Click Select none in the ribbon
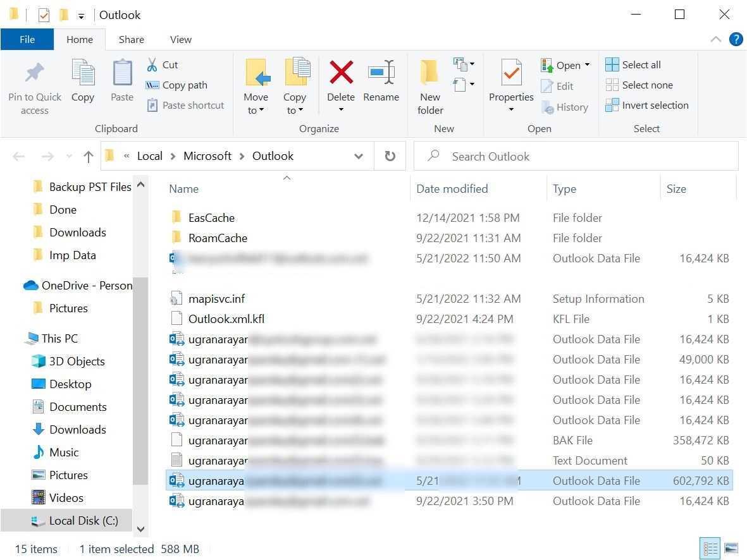This screenshot has width=747, height=560. point(639,85)
